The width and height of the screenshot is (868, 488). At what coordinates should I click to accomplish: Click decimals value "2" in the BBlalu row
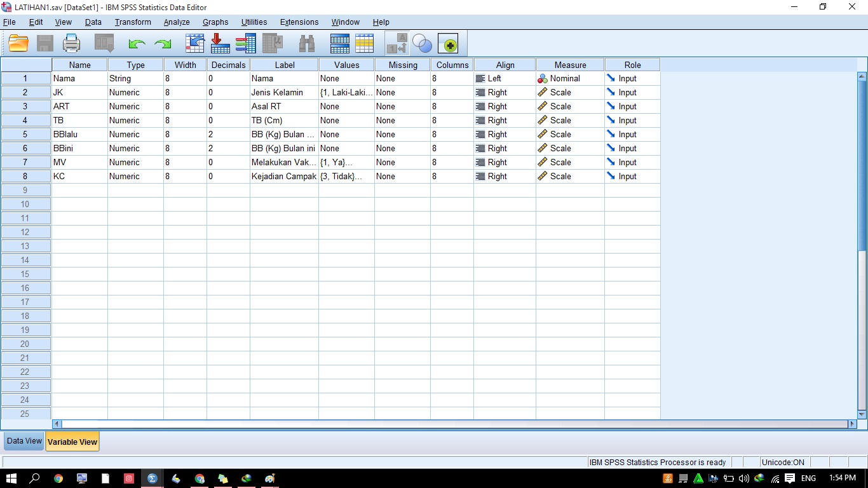(229, 135)
